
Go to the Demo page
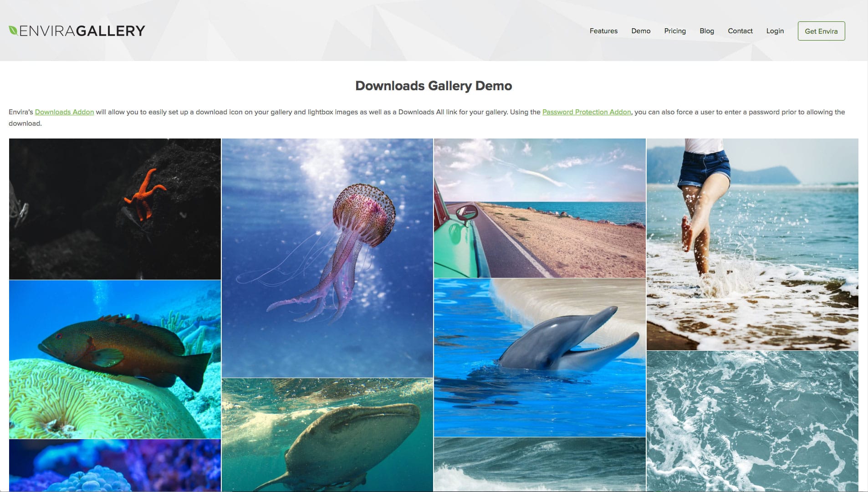pos(640,31)
